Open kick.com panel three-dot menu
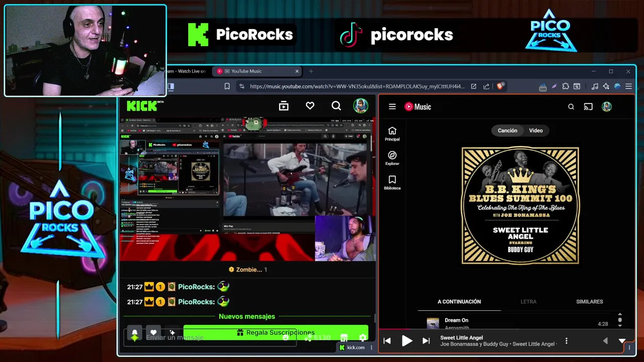The image size is (644, 362). pos(372,347)
